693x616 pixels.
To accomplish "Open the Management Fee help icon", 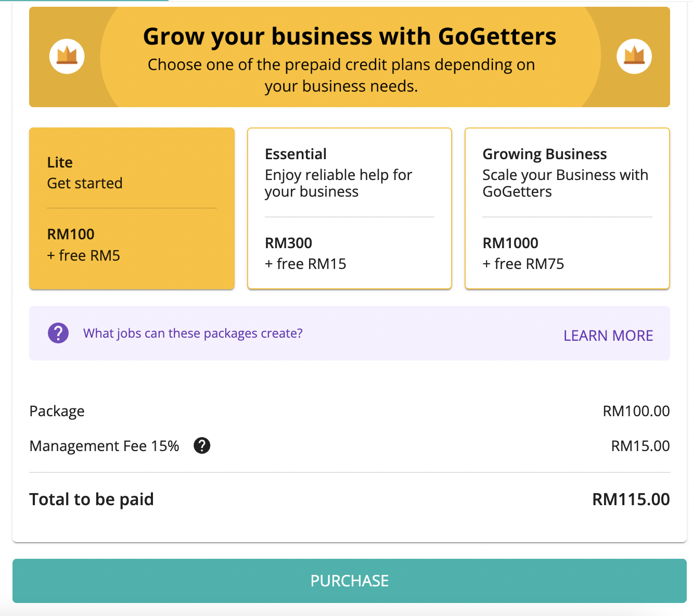I will click(202, 445).
